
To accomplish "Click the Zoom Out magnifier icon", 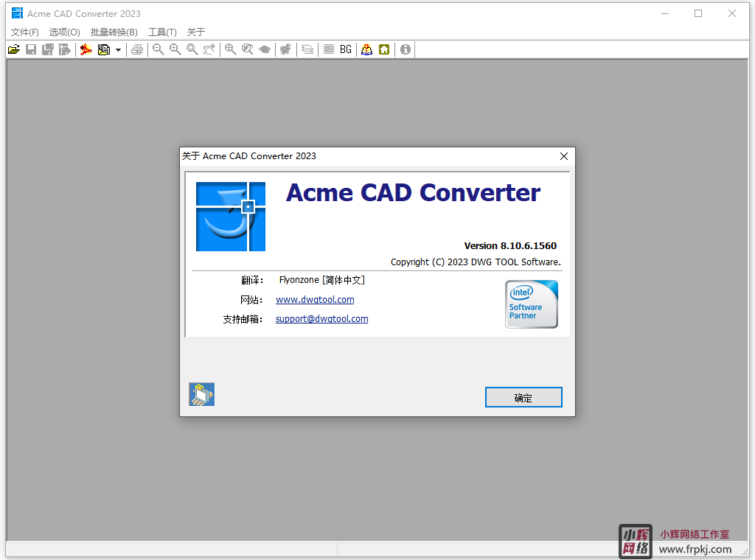I will tap(159, 49).
